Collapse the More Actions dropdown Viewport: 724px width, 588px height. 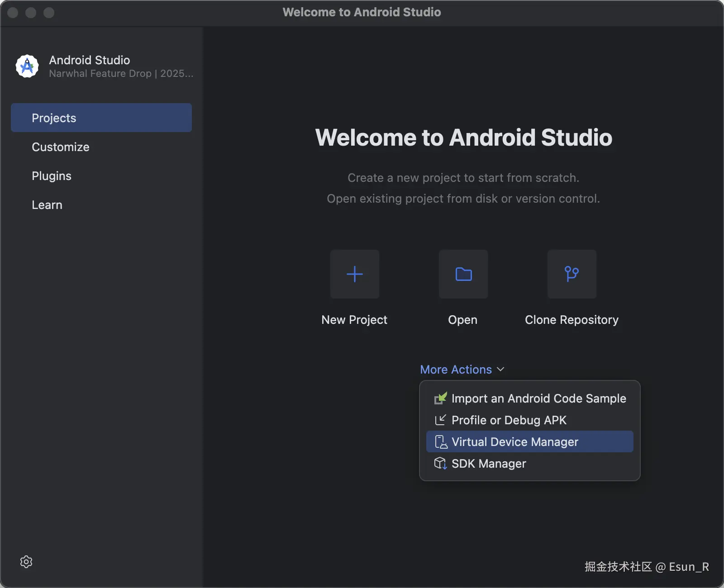tap(462, 370)
